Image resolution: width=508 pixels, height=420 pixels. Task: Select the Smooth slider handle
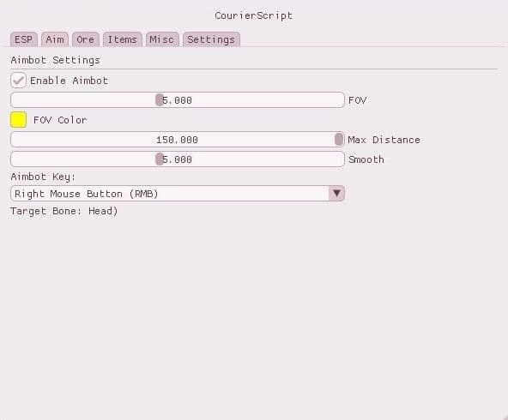159,159
